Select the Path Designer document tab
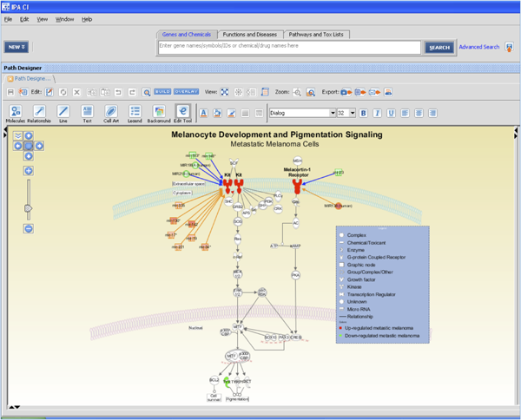 (30, 79)
